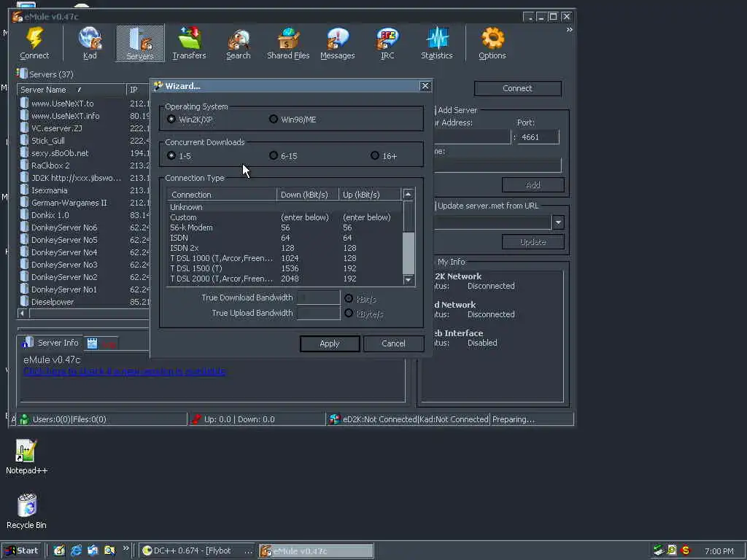Viewport: 747px width, 560px height.
Task: Click the Connect button in the server panel
Action: point(517,88)
